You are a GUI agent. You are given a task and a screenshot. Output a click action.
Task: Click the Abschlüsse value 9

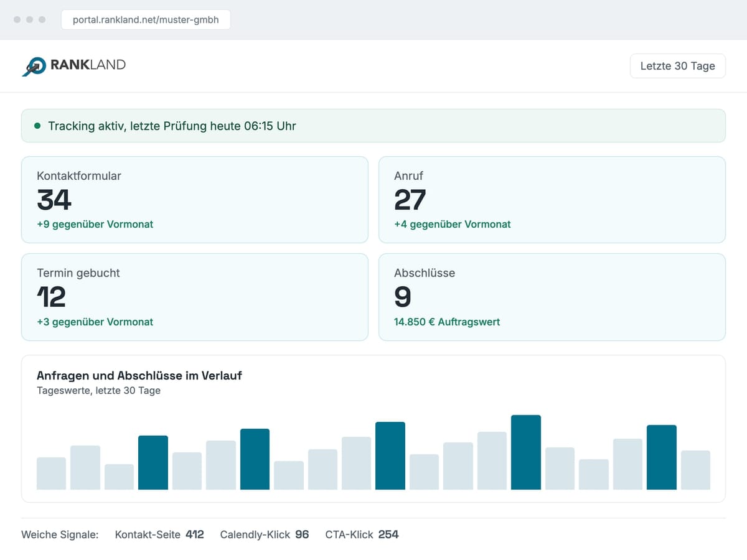tap(403, 297)
